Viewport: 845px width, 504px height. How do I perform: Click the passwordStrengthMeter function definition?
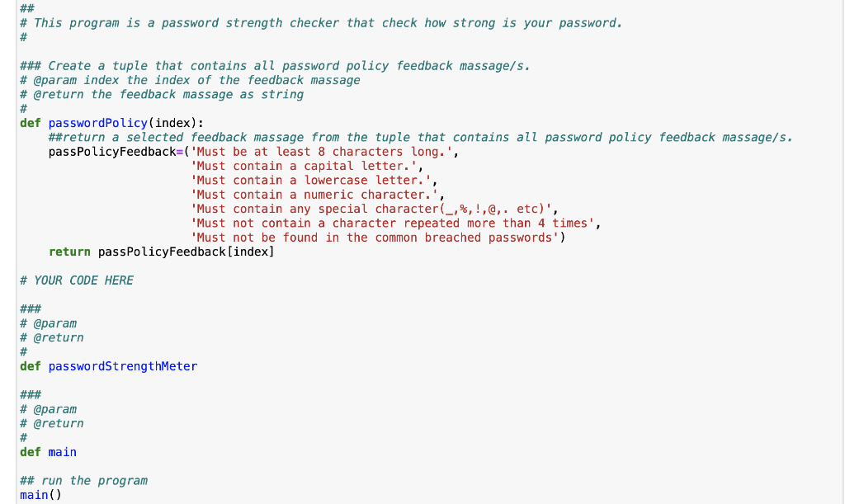(x=108, y=366)
